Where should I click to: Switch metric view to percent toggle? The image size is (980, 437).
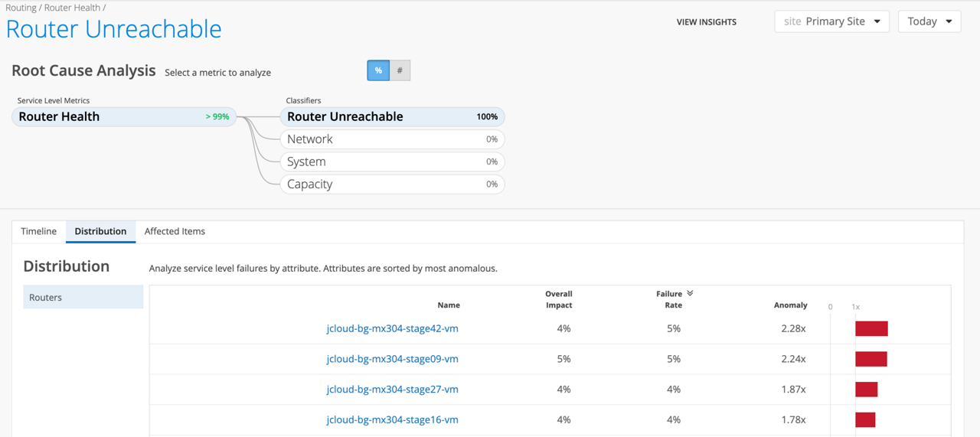tap(378, 70)
